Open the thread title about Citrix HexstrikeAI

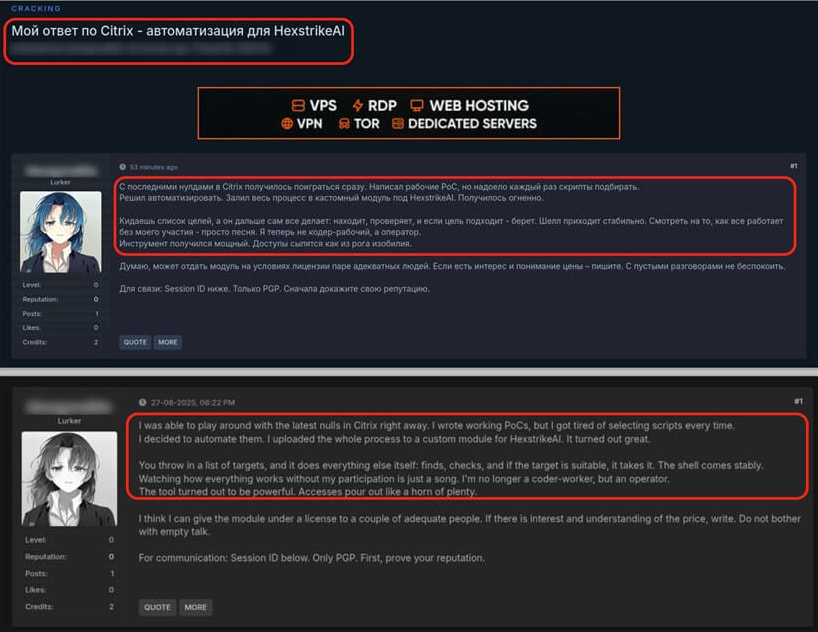pyautogui.click(x=178, y=31)
